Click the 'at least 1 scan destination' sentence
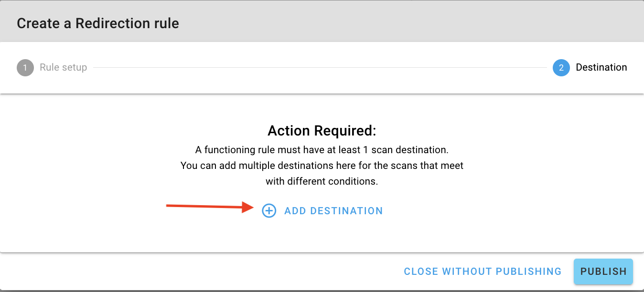Viewport: 644px width, 292px height. click(322, 150)
